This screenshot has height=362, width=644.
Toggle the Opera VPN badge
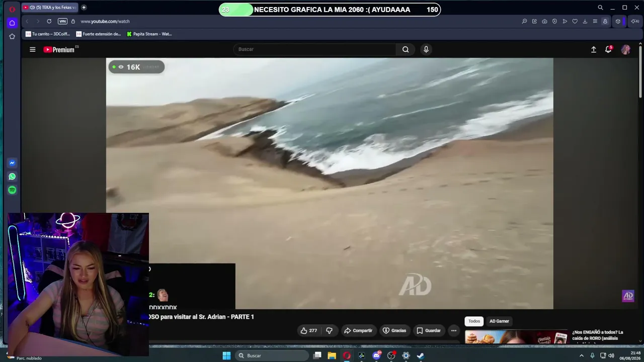tap(62, 21)
